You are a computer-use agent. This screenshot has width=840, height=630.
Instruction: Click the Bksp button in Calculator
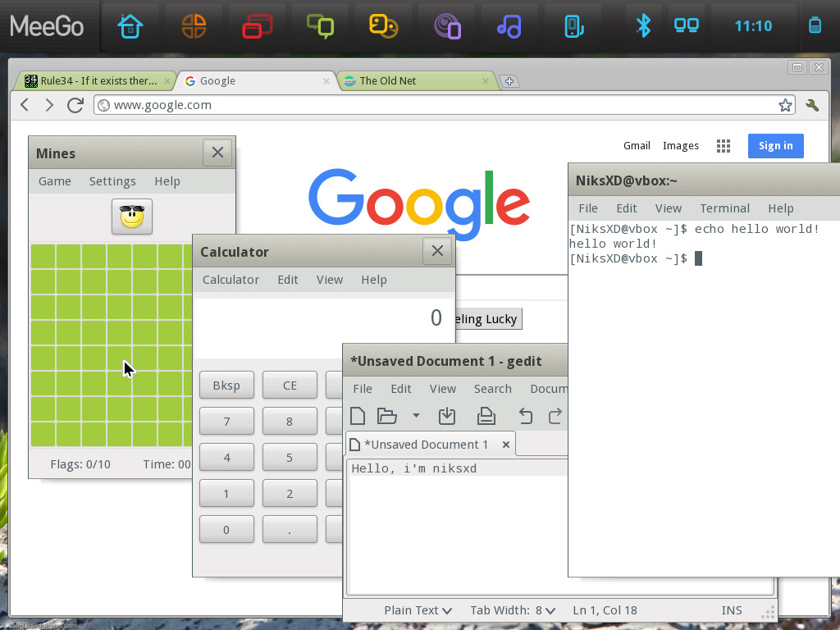point(226,386)
